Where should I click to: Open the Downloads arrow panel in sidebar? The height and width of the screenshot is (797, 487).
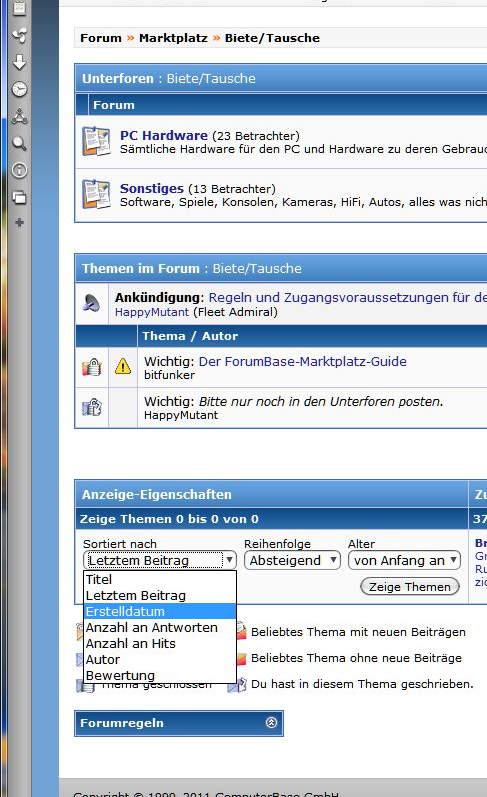pyautogui.click(x=19, y=63)
